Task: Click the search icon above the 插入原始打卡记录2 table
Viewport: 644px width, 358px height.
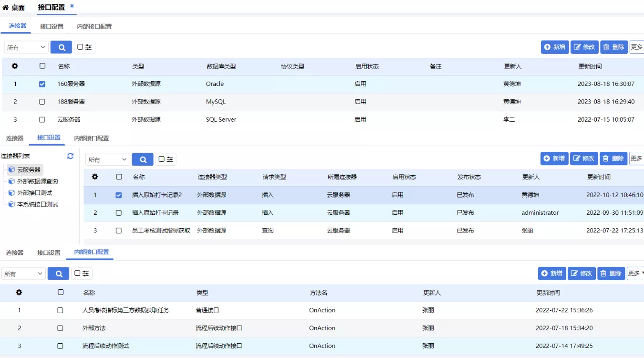Action: pyautogui.click(x=143, y=159)
